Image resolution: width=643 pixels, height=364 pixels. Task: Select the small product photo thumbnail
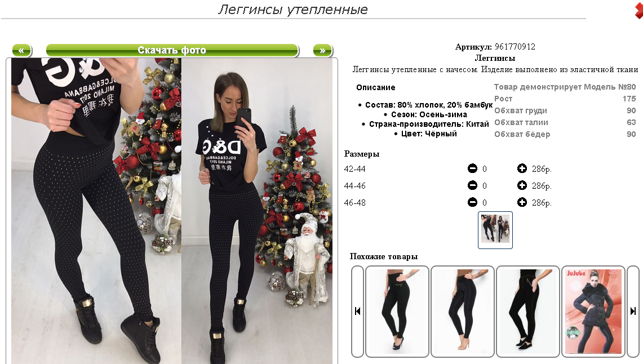click(x=495, y=230)
